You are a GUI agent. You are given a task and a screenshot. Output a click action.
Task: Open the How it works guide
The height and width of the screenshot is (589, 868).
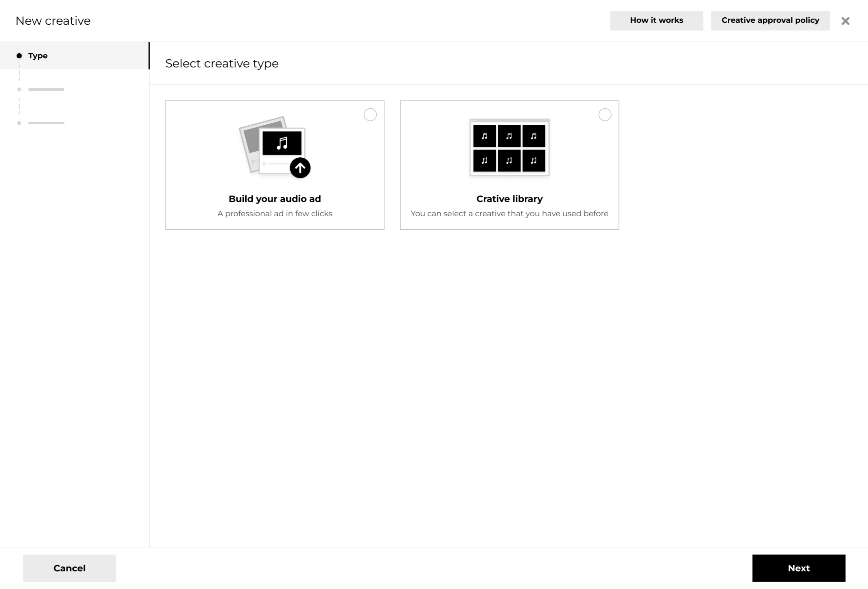(656, 21)
